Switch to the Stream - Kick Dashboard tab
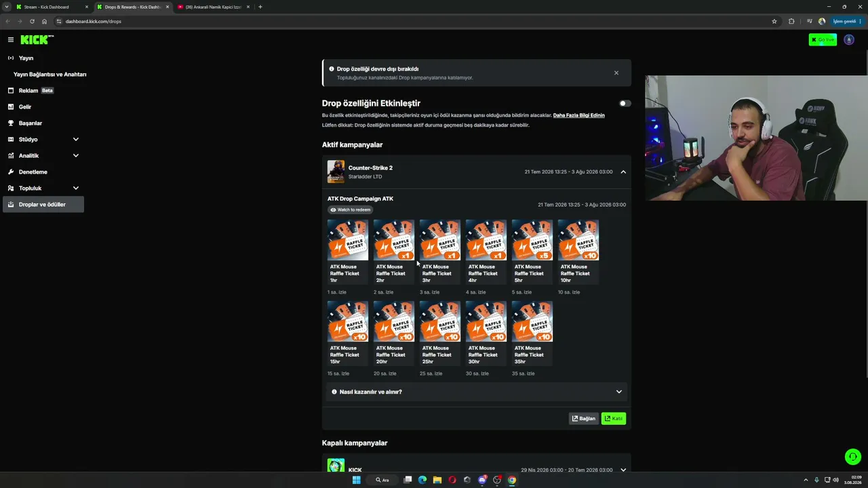The width and height of the screenshot is (868, 488). pyautogui.click(x=52, y=7)
